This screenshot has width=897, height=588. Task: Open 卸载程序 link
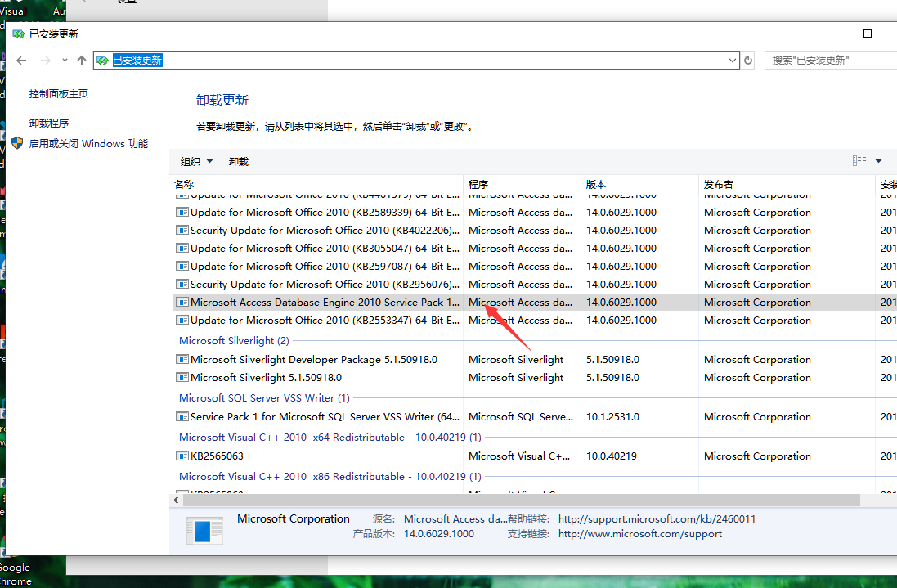point(49,123)
